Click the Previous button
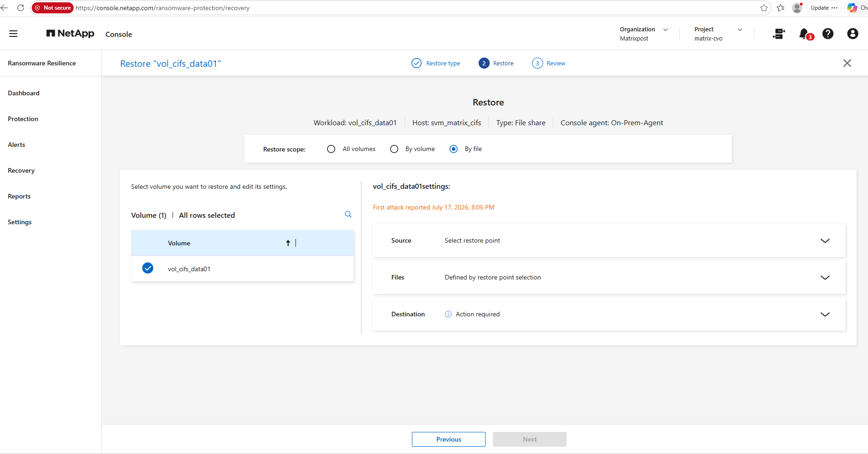868x454 pixels. coord(449,439)
